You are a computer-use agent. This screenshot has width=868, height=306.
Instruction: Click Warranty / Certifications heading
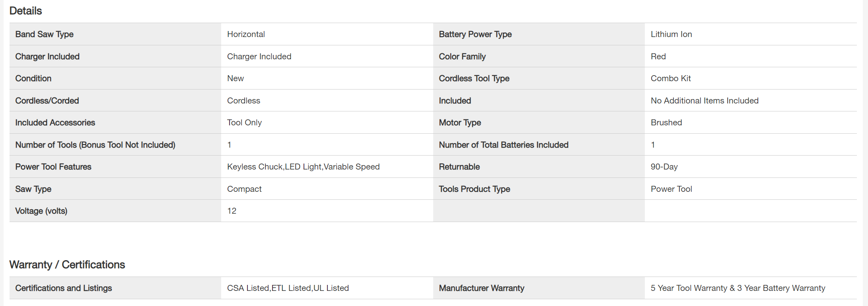tap(67, 265)
